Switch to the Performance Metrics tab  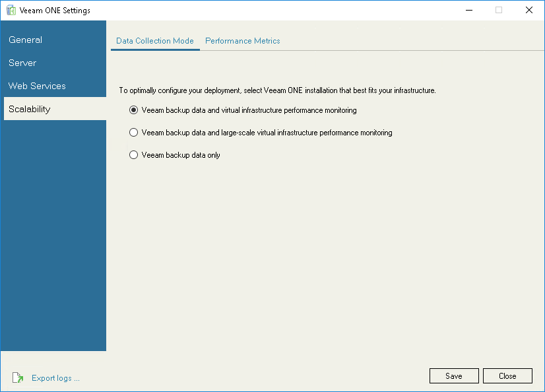coord(242,41)
